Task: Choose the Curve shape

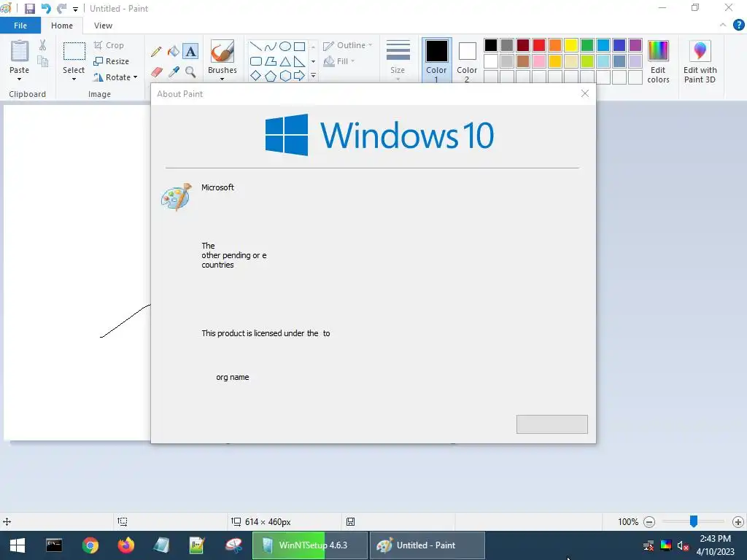Action: click(270, 46)
